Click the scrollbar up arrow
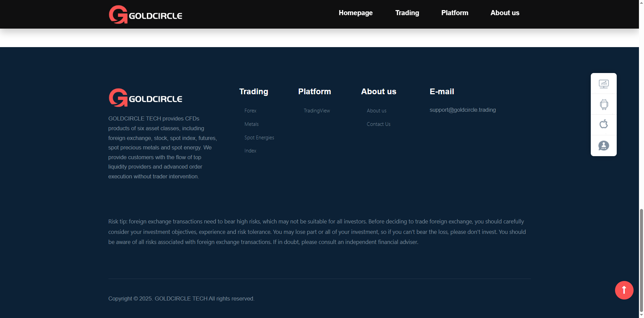This screenshot has height=318, width=644. point(641,2)
